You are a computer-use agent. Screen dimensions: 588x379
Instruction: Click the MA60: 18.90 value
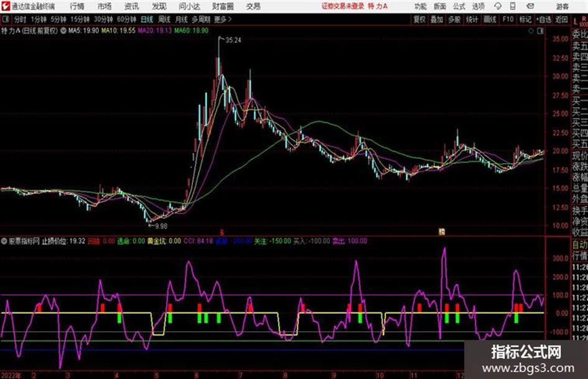191,30
